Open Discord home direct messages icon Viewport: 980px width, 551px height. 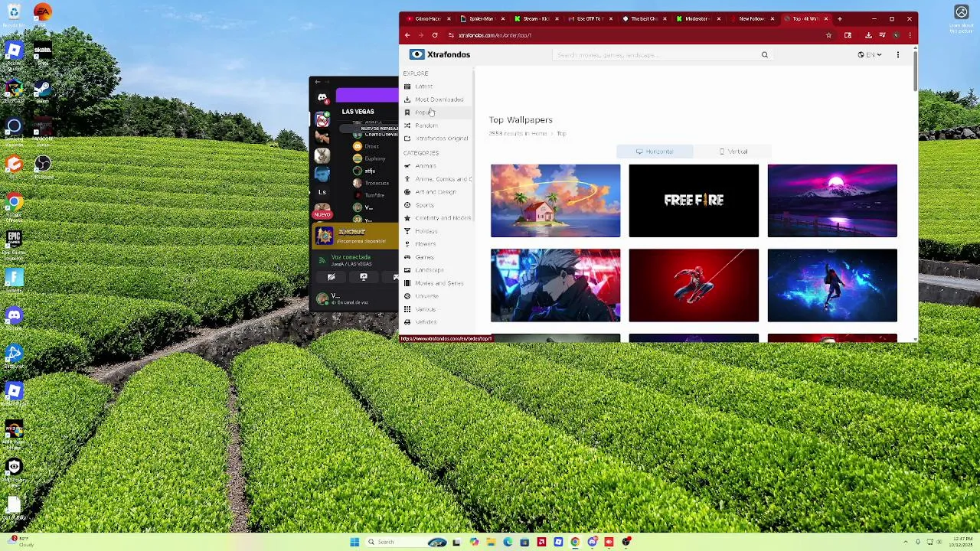click(x=322, y=98)
